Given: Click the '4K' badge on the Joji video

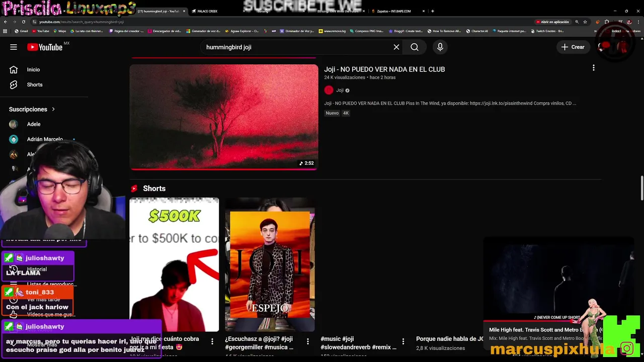Looking at the screenshot, I should 346,113.
